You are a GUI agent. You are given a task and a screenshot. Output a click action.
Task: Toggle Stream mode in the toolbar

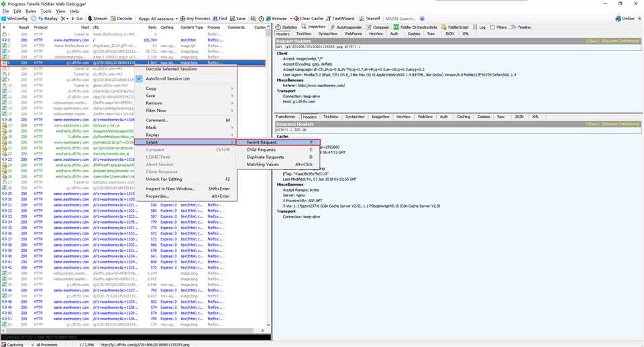97,19
